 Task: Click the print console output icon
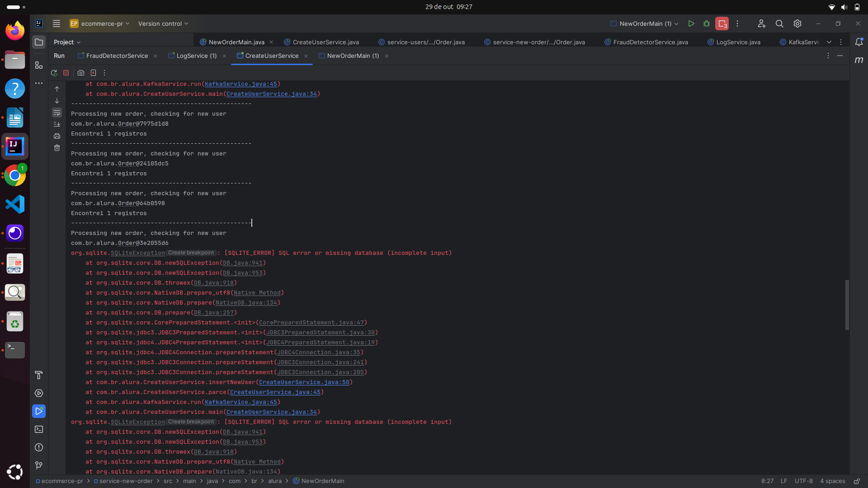click(57, 136)
